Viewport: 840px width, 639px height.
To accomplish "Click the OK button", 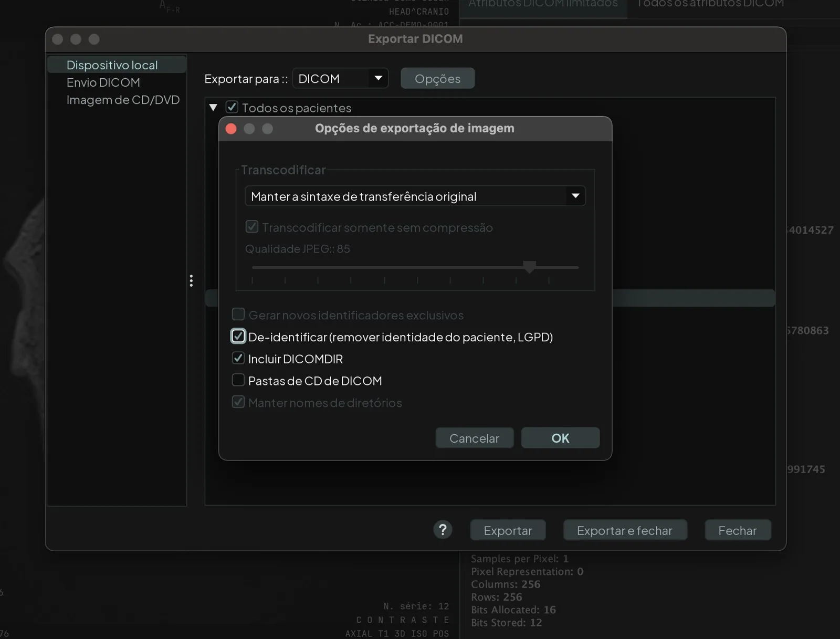I will point(560,438).
